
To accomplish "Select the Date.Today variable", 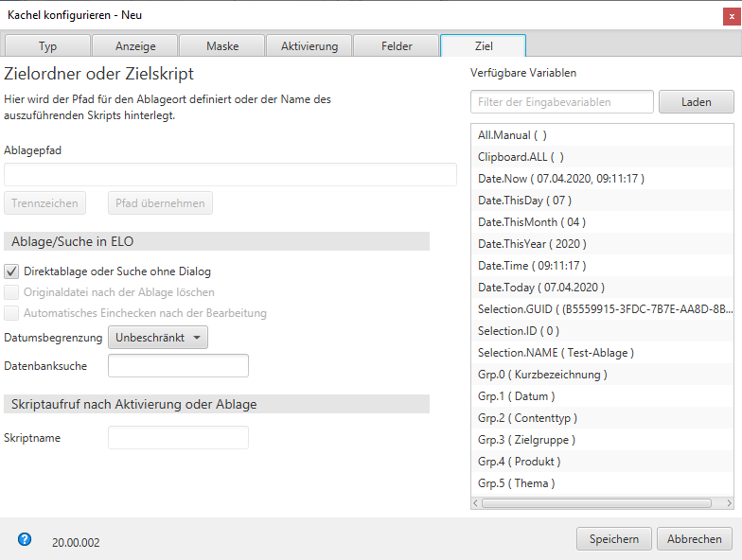I will pyautogui.click(x=602, y=288).
